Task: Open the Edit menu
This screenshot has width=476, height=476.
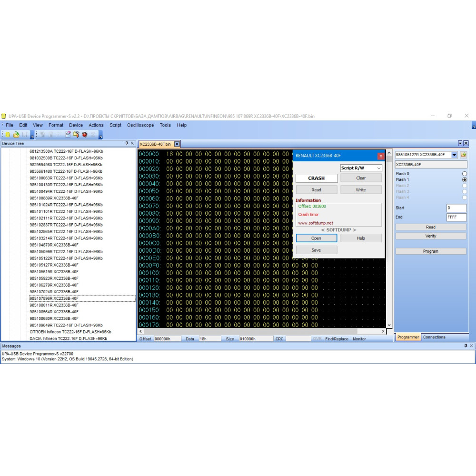Action: pos(23,125)
